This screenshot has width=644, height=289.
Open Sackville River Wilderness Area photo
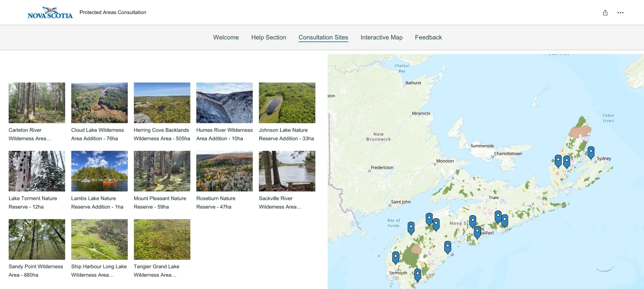(x=287, y=171)
